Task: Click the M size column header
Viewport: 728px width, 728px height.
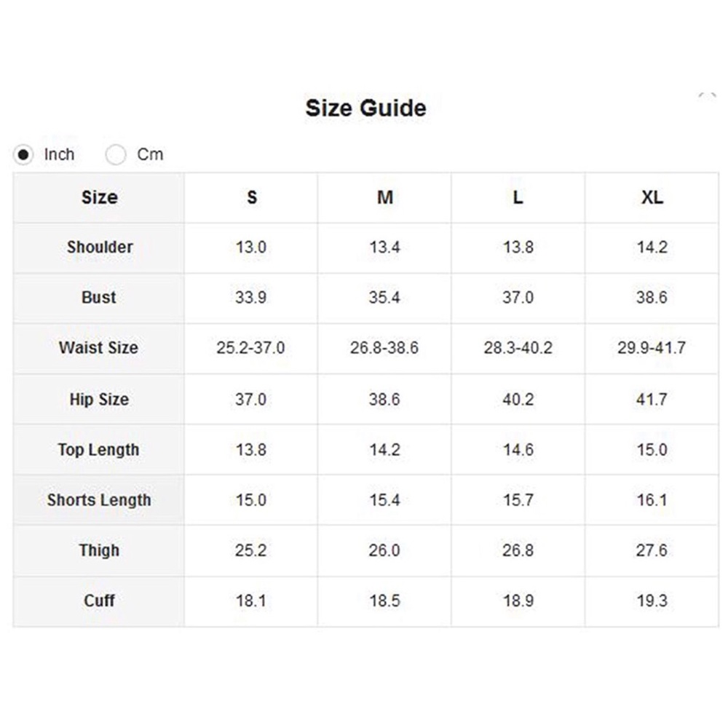Action: (384, 198)
